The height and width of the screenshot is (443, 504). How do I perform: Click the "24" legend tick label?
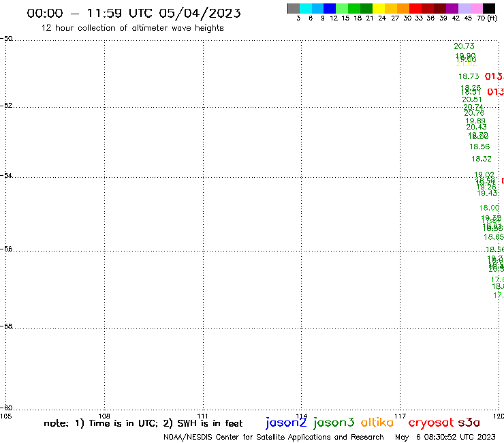coord(382,18)
